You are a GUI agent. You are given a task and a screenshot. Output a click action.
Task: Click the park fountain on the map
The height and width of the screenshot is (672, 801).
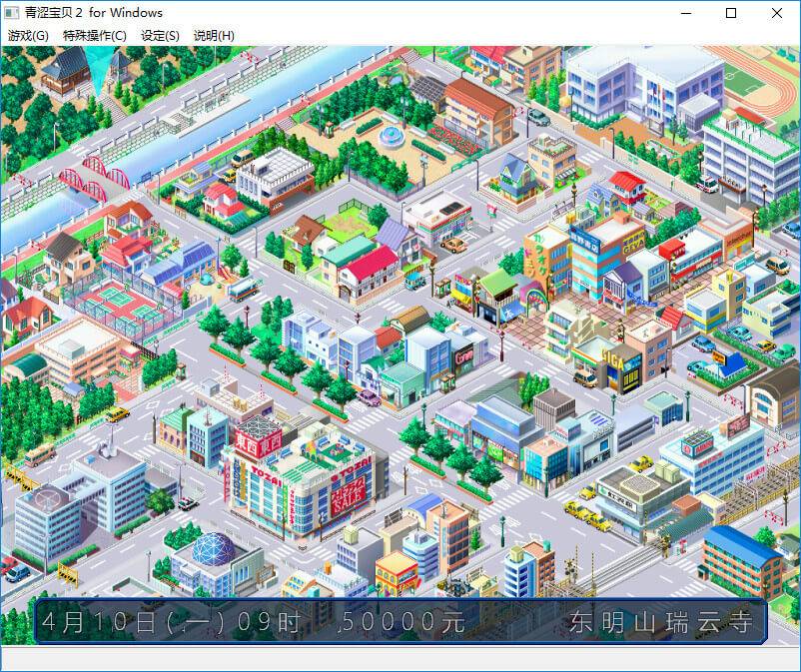click(393, 134)
